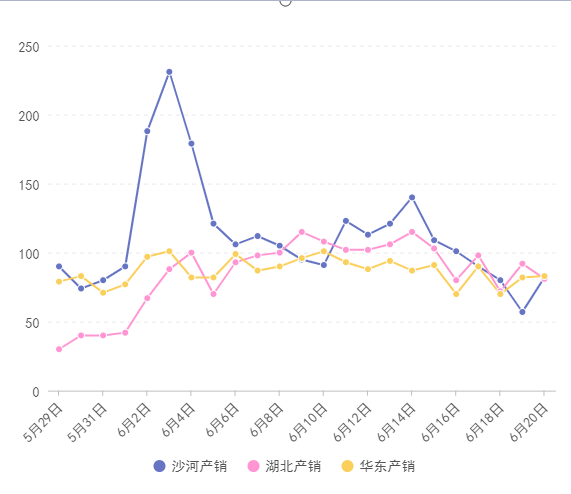Select the yellow 华东 point at 6月20日
571x494 pixels.
(544, 276)
